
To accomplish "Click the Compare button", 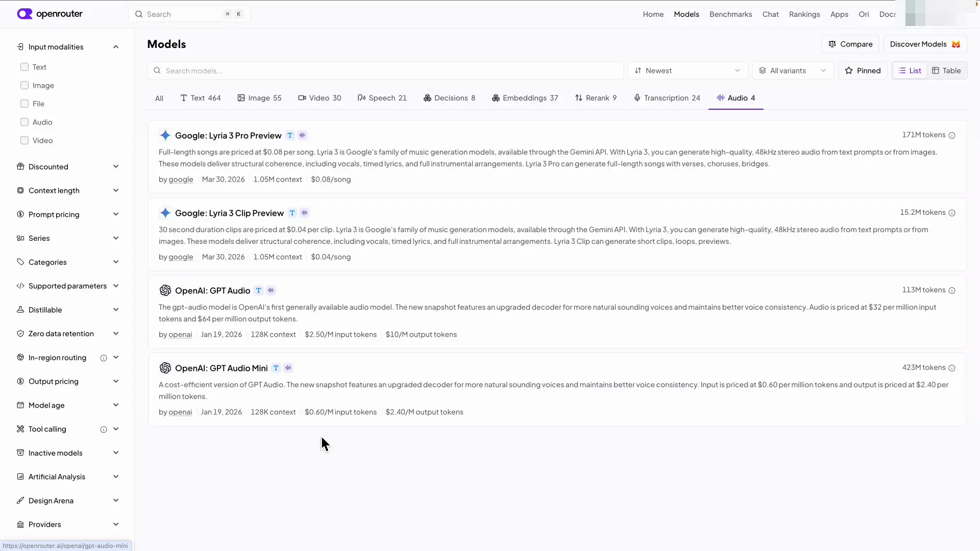I will 850,44.
